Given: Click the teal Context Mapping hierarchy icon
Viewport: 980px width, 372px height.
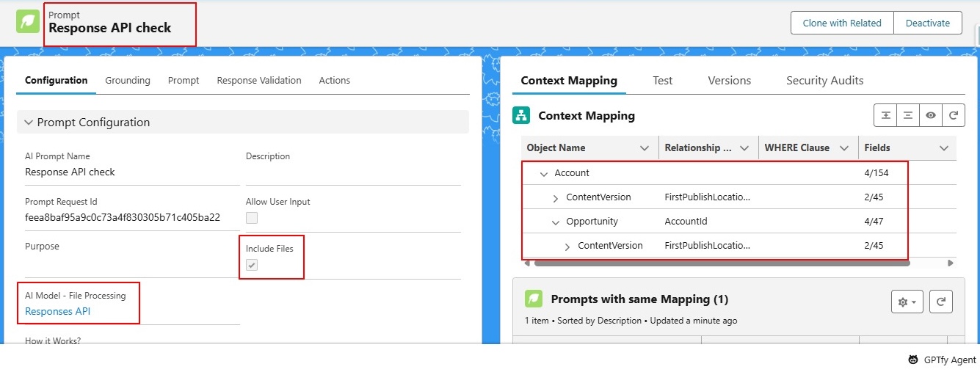Looking at the screenshot, I should [x=521, y=115].
